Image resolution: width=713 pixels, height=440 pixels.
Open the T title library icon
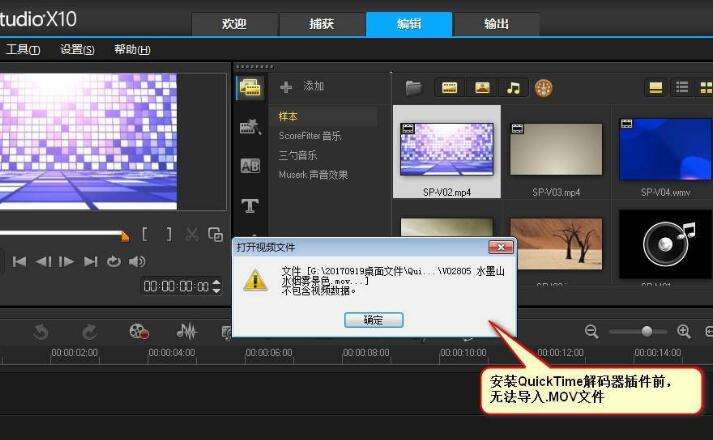pos(250,206)
